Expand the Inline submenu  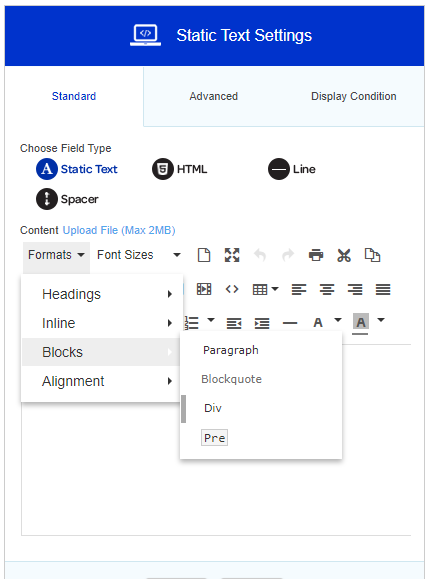pos(101,323)
